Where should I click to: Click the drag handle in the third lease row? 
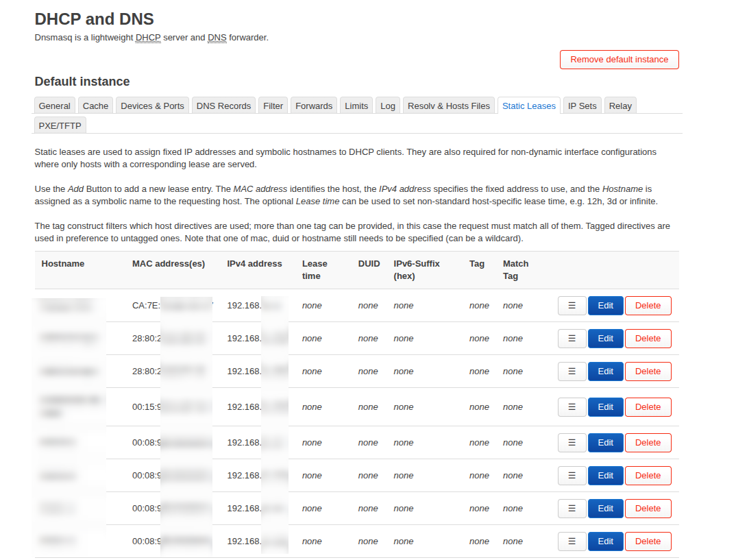(572, 372)
